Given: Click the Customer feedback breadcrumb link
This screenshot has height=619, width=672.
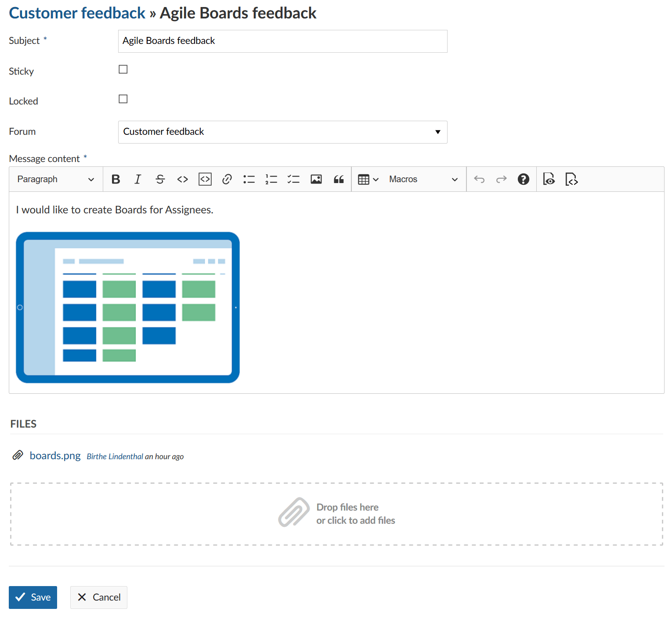Looking at the screenshot, I should tap(77, 13).
